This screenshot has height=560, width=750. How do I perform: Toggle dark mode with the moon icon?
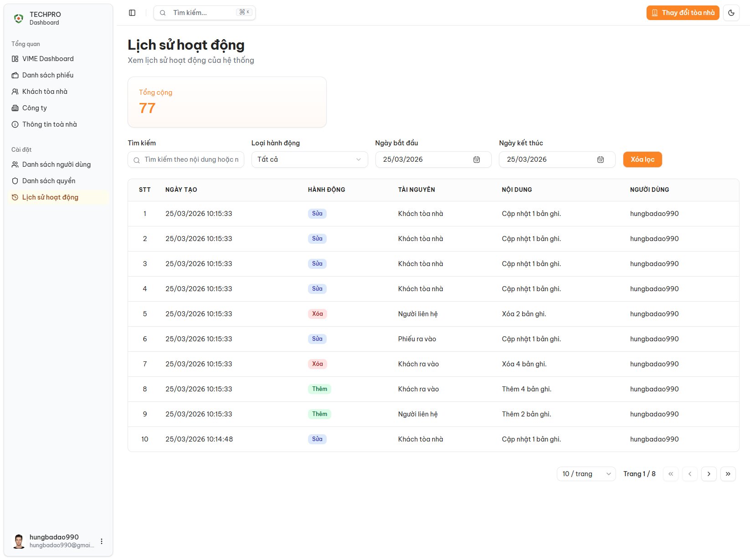(731, 13)
